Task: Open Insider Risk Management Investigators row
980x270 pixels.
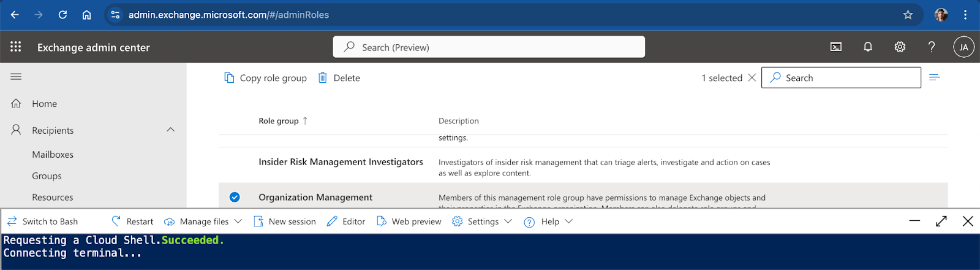Action: point(341,162)
